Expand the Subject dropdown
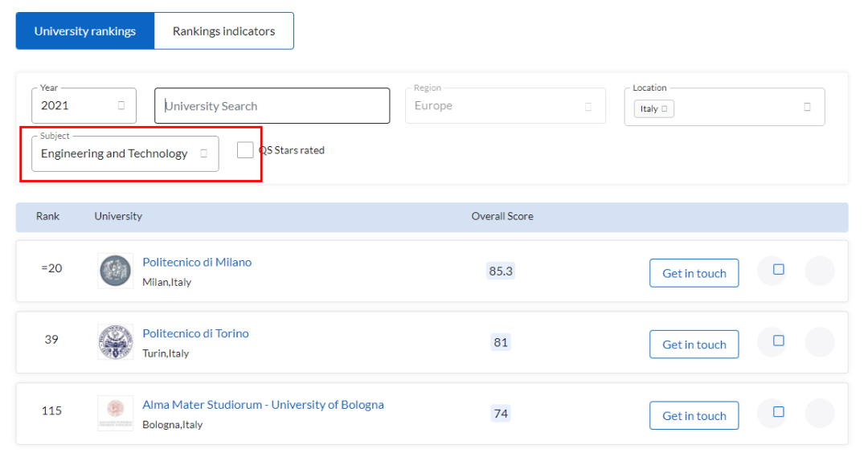The width and height of the screenshot is (868, 453). coord(125,153)
